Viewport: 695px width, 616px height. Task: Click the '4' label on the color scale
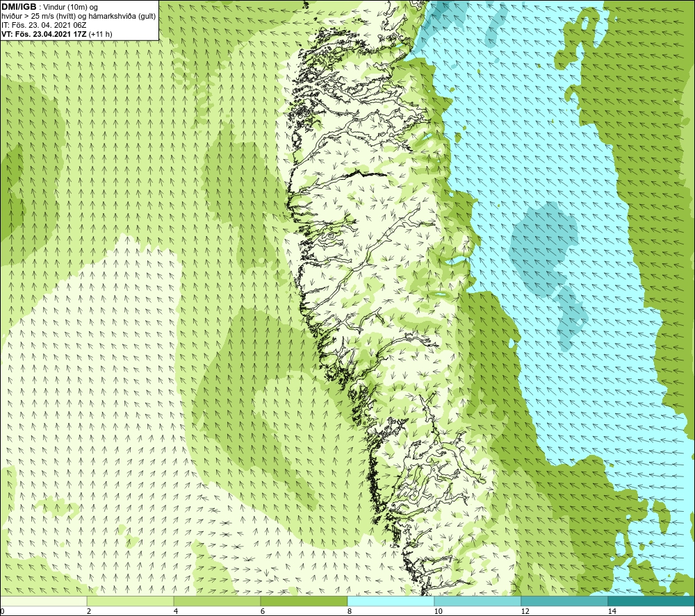(x=176, y=612)
